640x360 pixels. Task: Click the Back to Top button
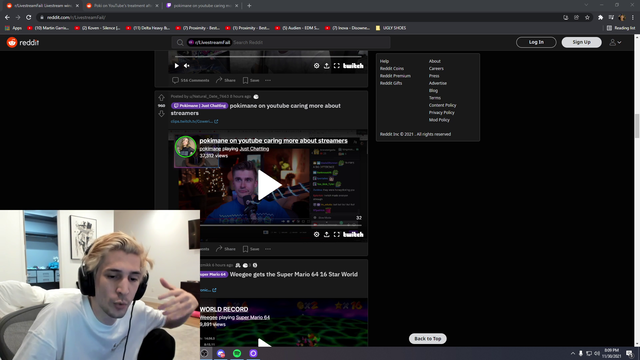[x=428, y=338]
